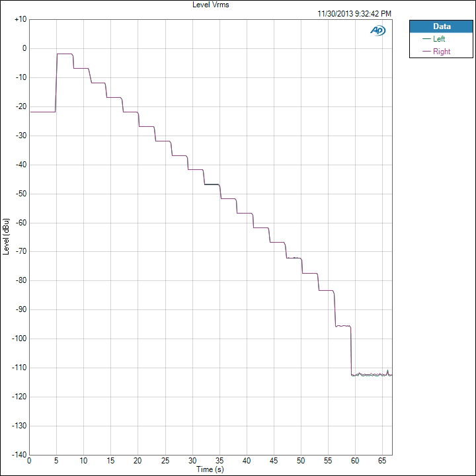The image size is (476, 476).
Task: Click the 30 tick on the time axis
Action: 192,461
